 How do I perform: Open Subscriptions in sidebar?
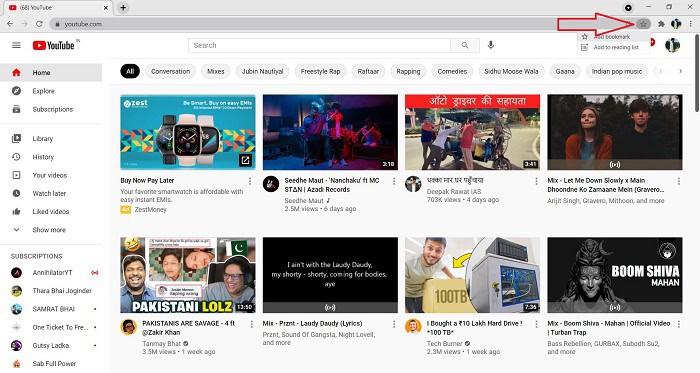(51, 109)
